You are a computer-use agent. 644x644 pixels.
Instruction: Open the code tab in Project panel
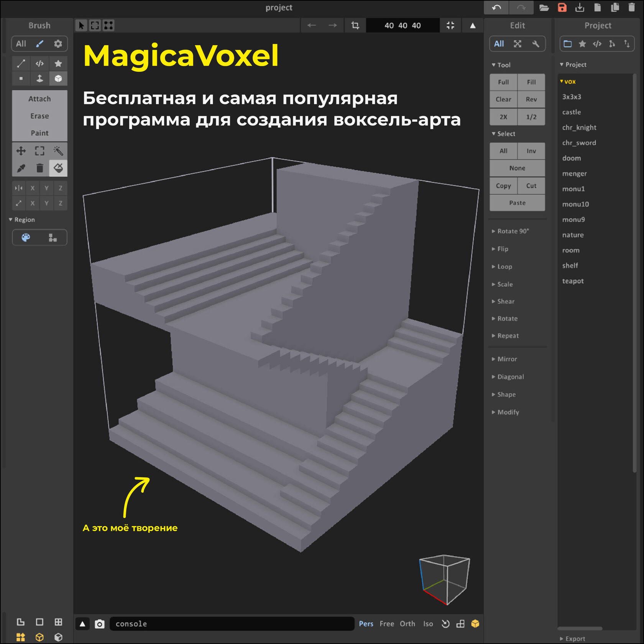click(x=597, y=44)
